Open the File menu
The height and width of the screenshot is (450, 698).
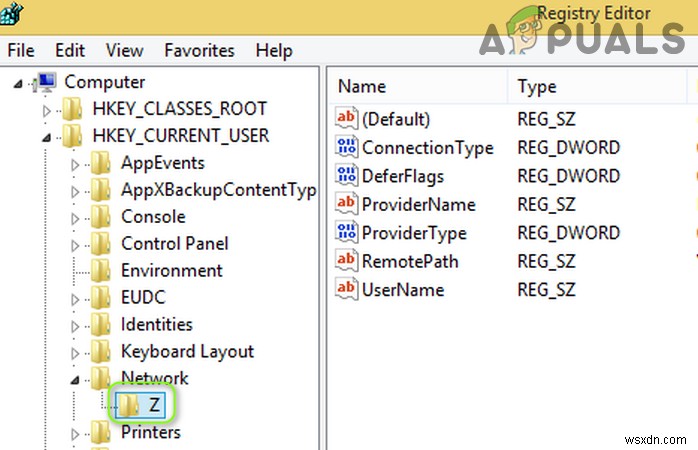click(x=20, y=50)
